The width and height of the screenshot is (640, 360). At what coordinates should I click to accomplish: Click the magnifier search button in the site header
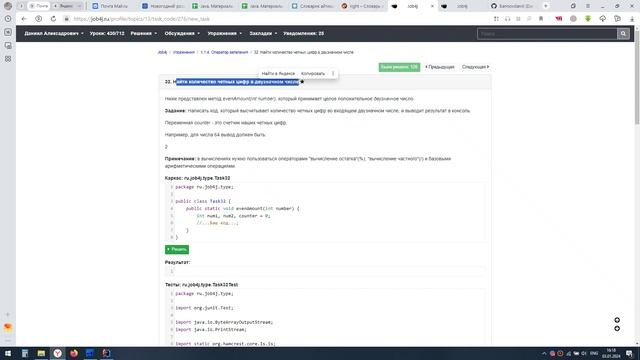pos(623,33)
